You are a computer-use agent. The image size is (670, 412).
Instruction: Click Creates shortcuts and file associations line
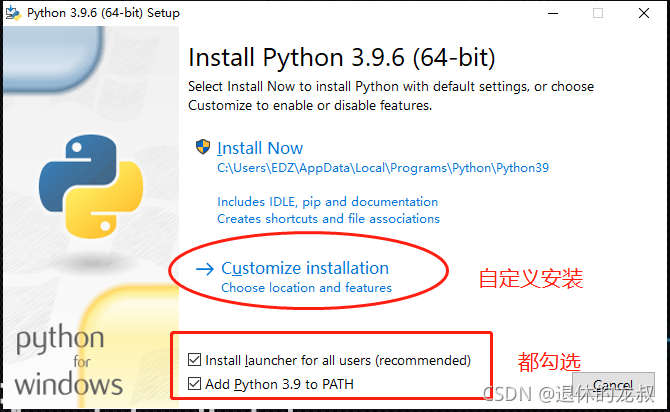point(328,219)
